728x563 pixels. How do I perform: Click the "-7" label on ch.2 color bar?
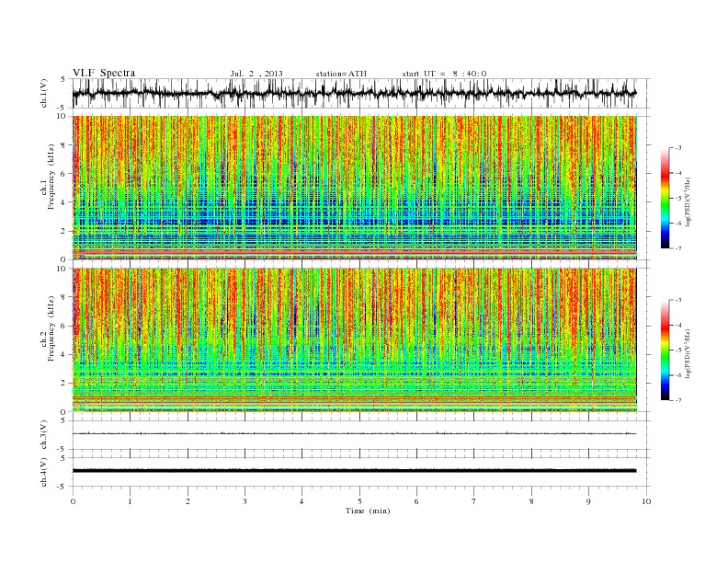click(677, 400)
